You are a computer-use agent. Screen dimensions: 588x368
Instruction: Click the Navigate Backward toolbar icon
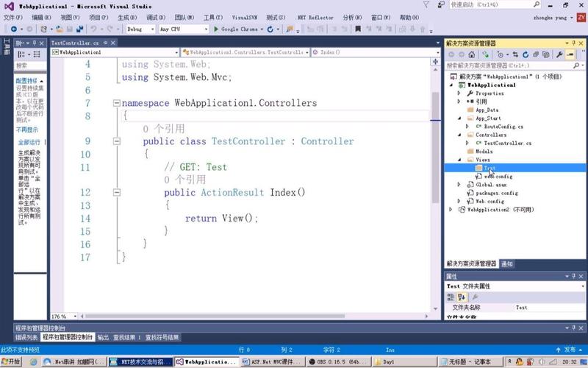pos(14,29)
